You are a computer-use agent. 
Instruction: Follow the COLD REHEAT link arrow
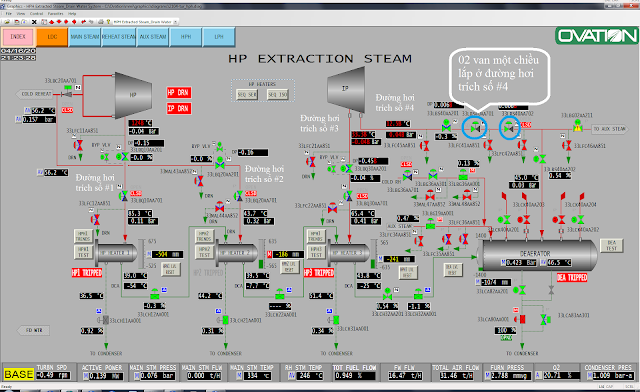35,94
